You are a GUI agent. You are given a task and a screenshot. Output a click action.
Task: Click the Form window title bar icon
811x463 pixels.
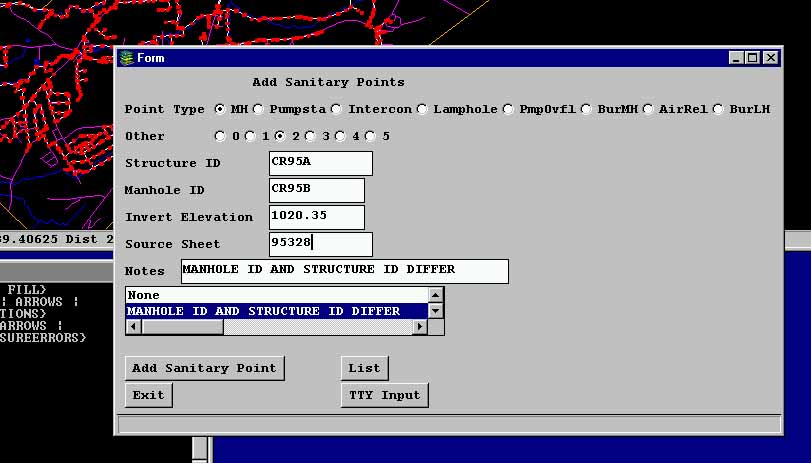click(127, 58)
